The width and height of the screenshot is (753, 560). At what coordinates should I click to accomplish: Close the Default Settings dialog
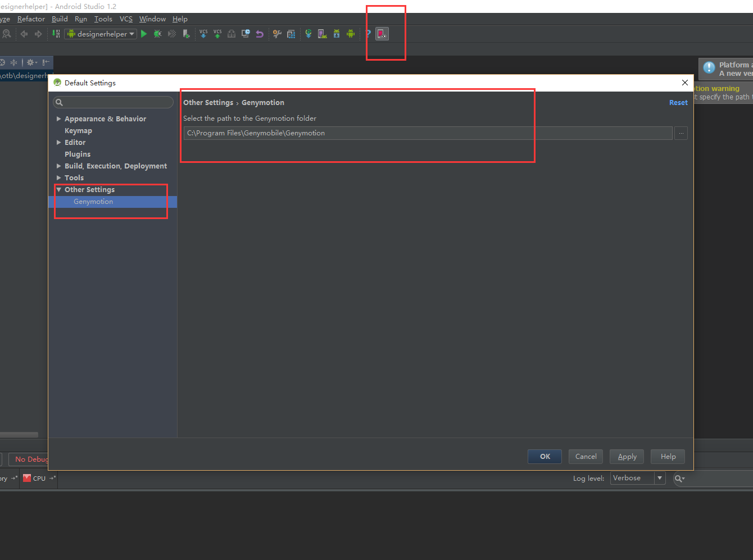point(684,83)
